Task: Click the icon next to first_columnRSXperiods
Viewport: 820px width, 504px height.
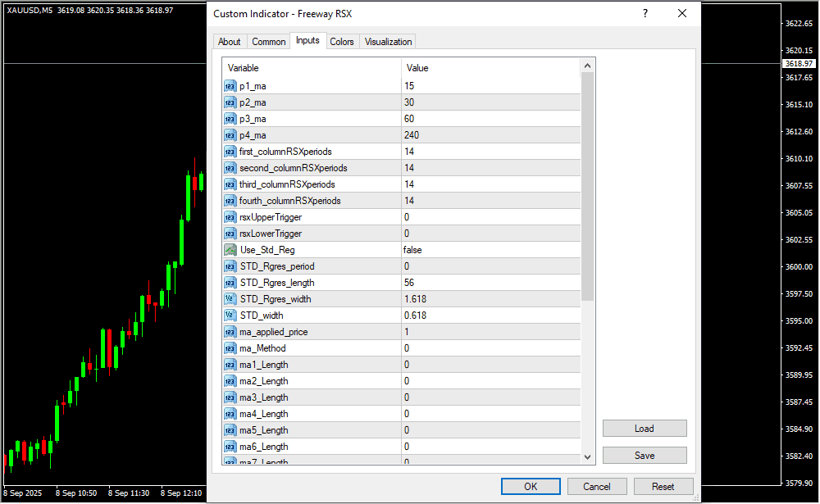Action: pos(230,152)
